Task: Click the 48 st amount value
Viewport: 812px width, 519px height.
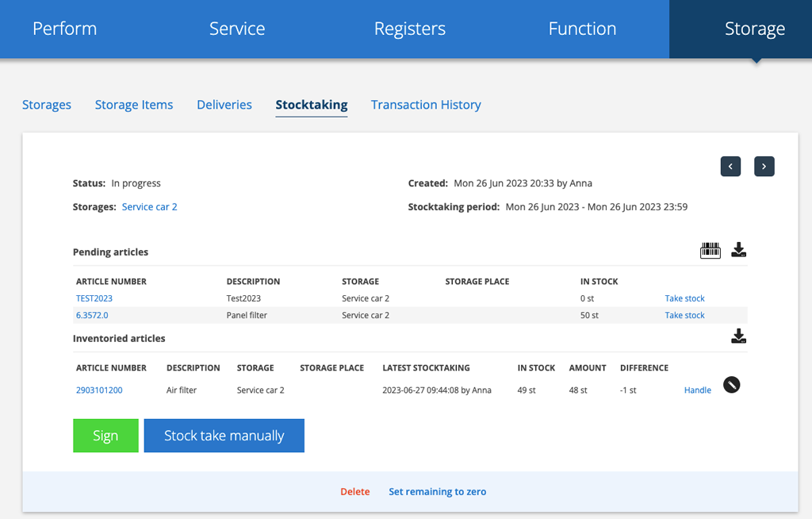Action: pyautogui.click(x=578, y=390)
